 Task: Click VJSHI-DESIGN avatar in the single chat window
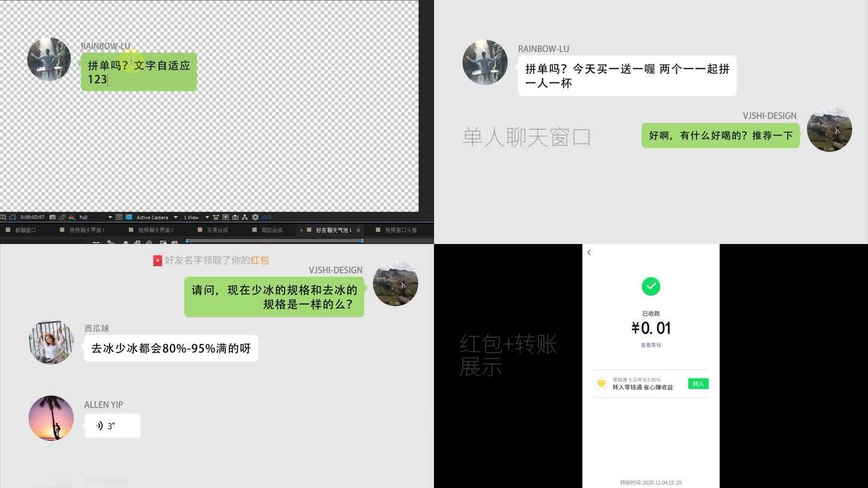click(x=829, y=130)
